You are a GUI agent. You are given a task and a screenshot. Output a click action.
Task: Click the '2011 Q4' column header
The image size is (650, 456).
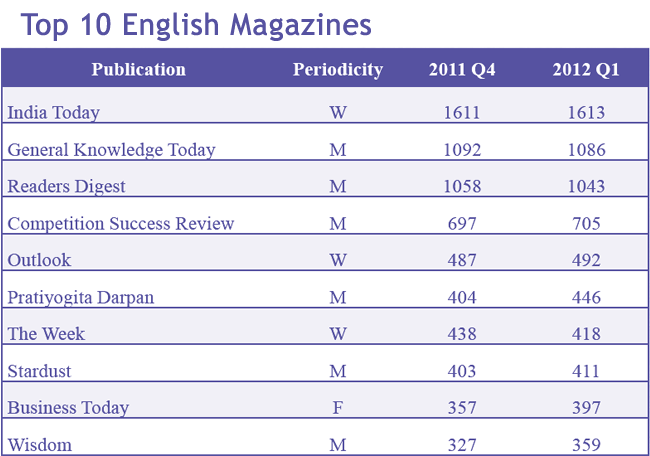tap(462, 70)
